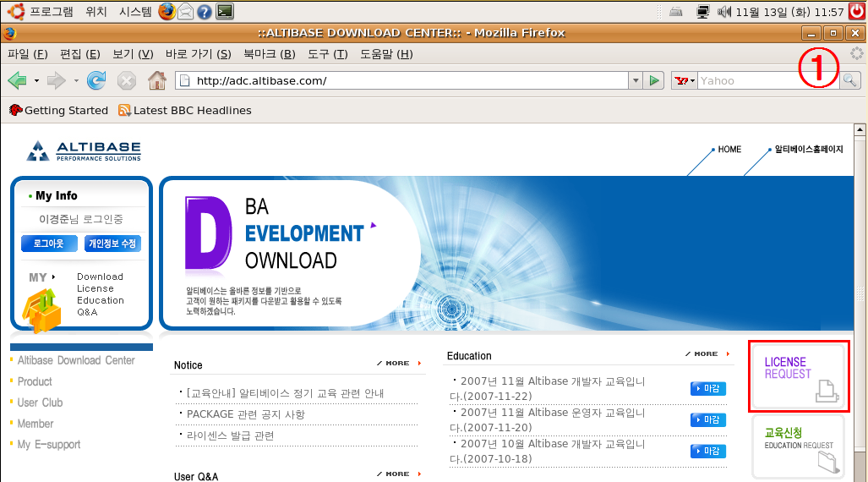Launch Firefox from the top panel
Viewport: 868px width, 482px height.
[167, 11]
